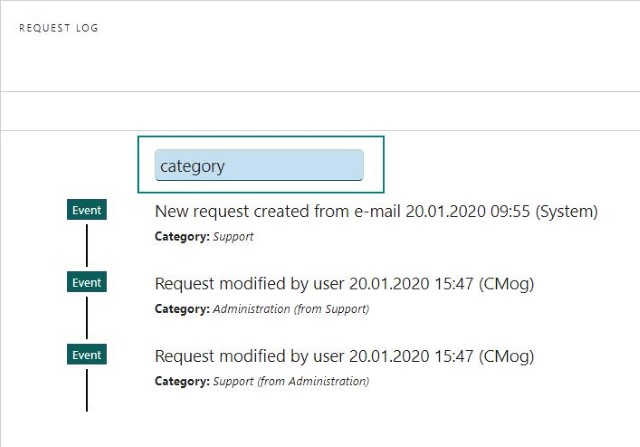Click the '(CMog)' author in the second entry
640x447 pixels.
506,284
